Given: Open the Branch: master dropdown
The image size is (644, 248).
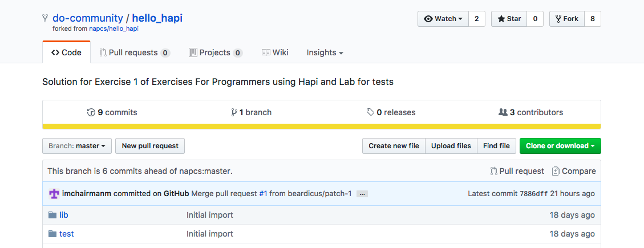Looking at the screenshot, I should [77, 146].
